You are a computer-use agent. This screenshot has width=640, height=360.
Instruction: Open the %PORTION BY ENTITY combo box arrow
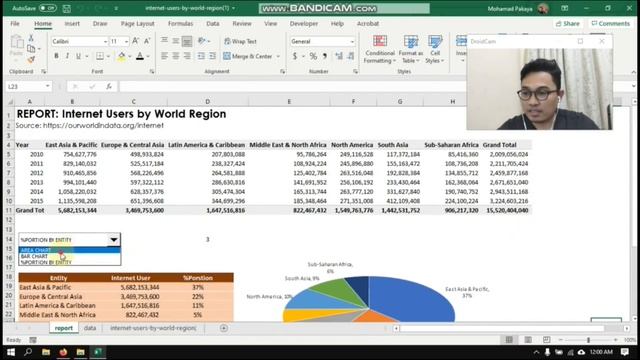(x=114, y=240)
